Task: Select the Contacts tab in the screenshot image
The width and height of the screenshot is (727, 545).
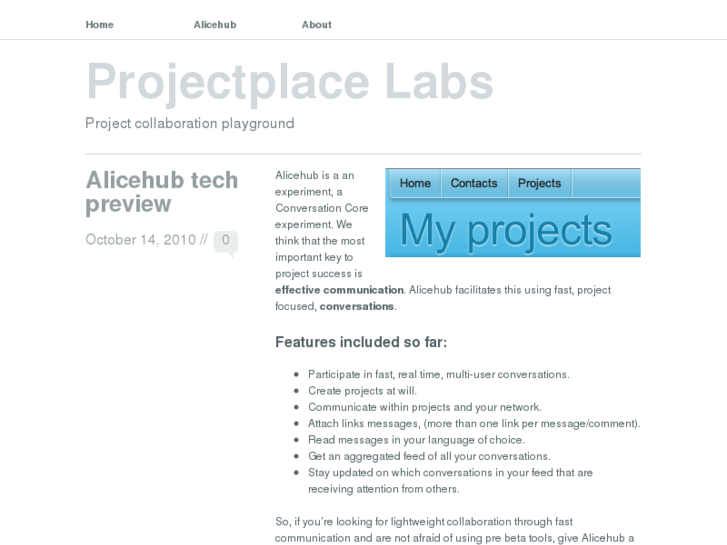Action: pyautogui.click(x=474, y=183)
